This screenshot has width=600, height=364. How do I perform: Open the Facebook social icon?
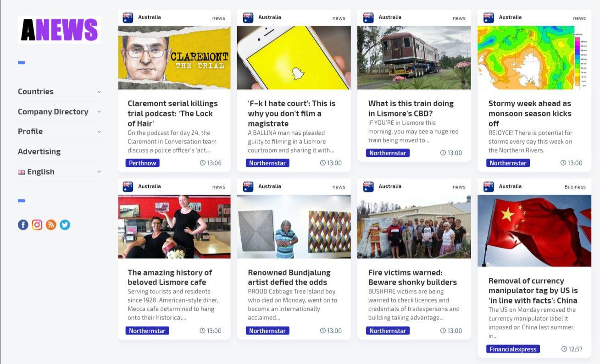pos(23,225)
